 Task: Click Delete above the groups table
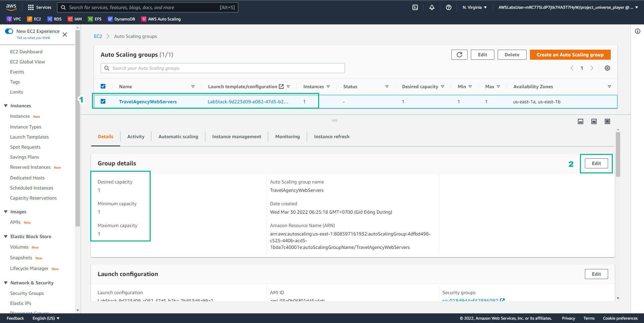[512, 55]
